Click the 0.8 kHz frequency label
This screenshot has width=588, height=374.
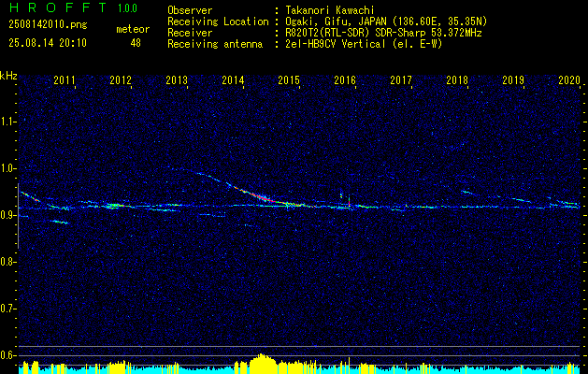[7, 262]
